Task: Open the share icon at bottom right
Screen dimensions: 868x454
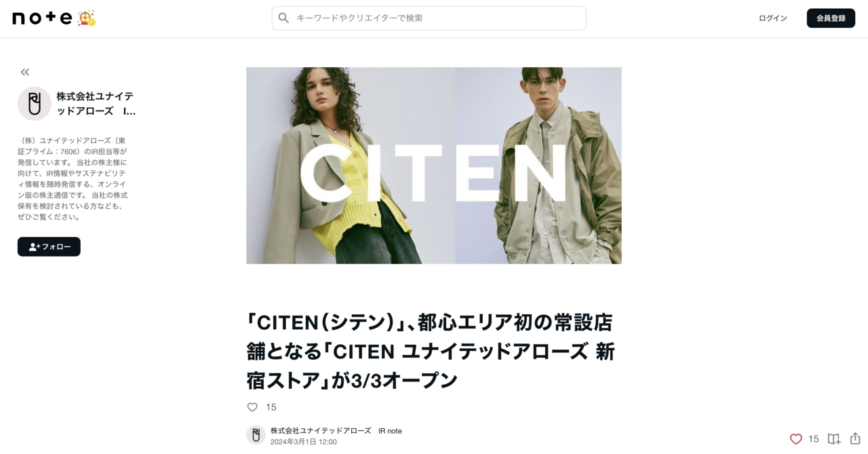Action: pos(855,439)
